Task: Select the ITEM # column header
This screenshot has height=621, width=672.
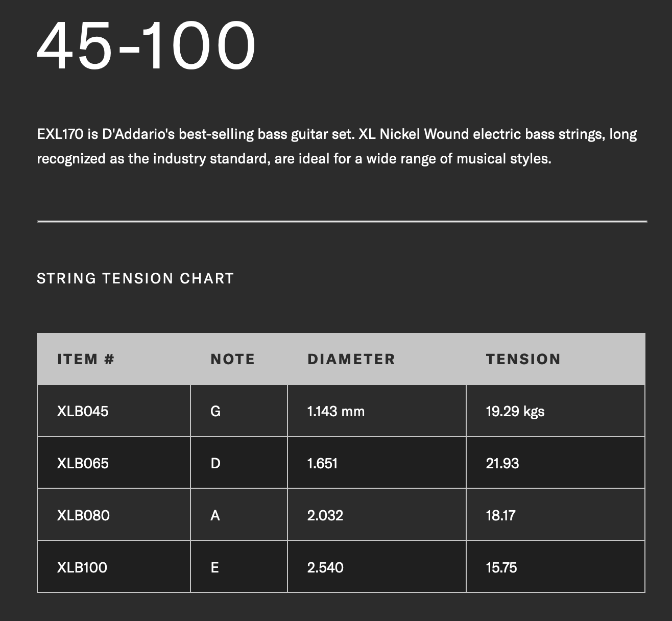Action: (x=86, y=359)
